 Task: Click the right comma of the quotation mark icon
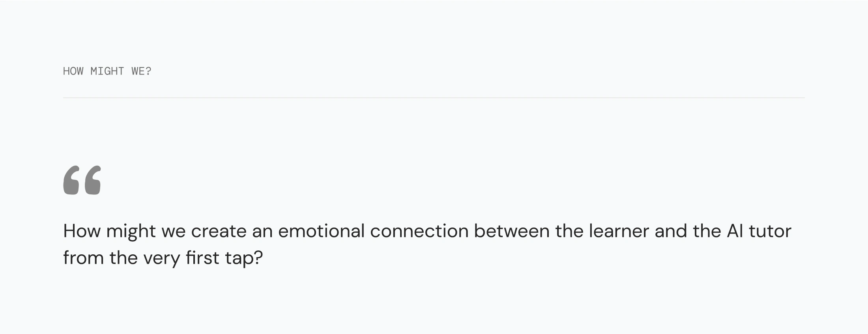(x=93, y=180)
